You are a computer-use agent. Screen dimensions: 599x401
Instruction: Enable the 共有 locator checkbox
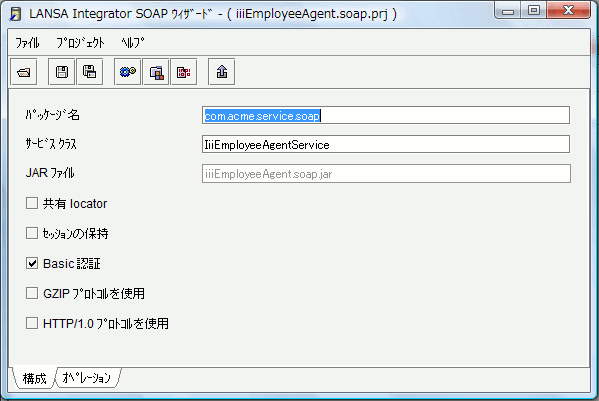(32, 203)
